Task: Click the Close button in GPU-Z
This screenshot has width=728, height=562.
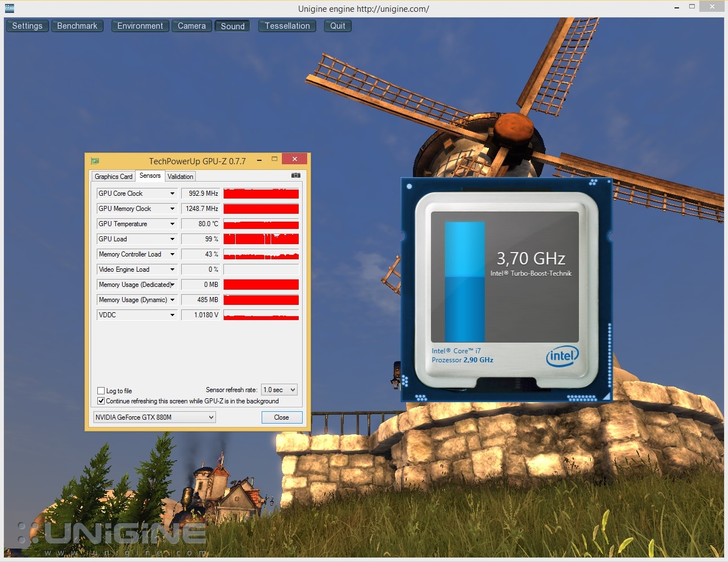Action: (x=282, y=417)
